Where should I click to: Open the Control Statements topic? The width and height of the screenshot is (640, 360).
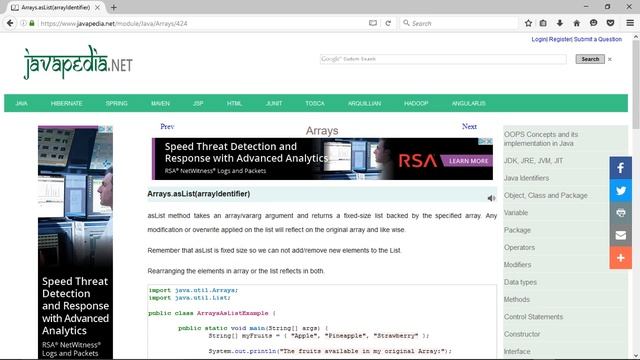(x=533, y=317)
